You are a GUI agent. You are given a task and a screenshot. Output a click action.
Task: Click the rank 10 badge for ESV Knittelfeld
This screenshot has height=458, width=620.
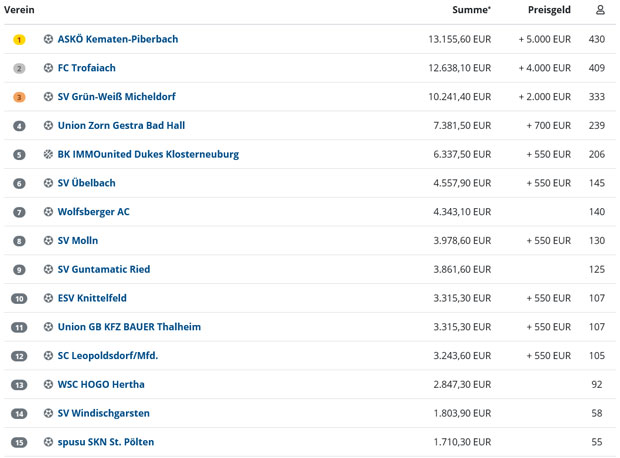coord(19,299)
